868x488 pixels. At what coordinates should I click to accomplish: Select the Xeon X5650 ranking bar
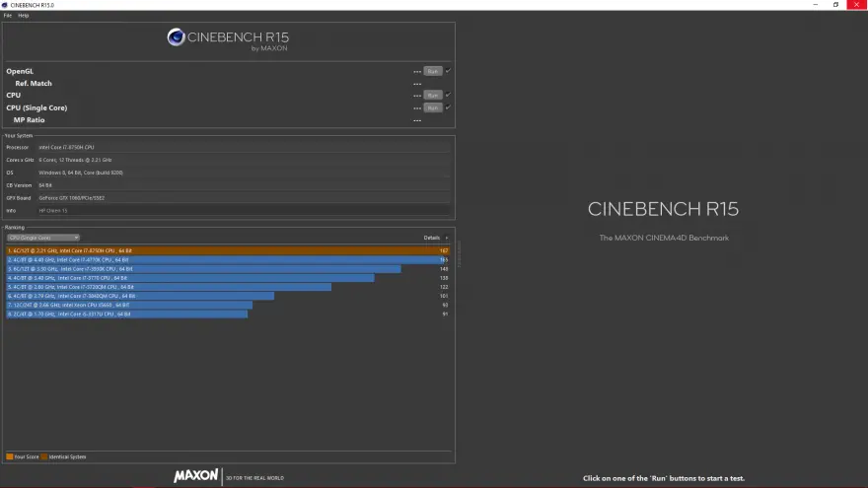point(128,305)
